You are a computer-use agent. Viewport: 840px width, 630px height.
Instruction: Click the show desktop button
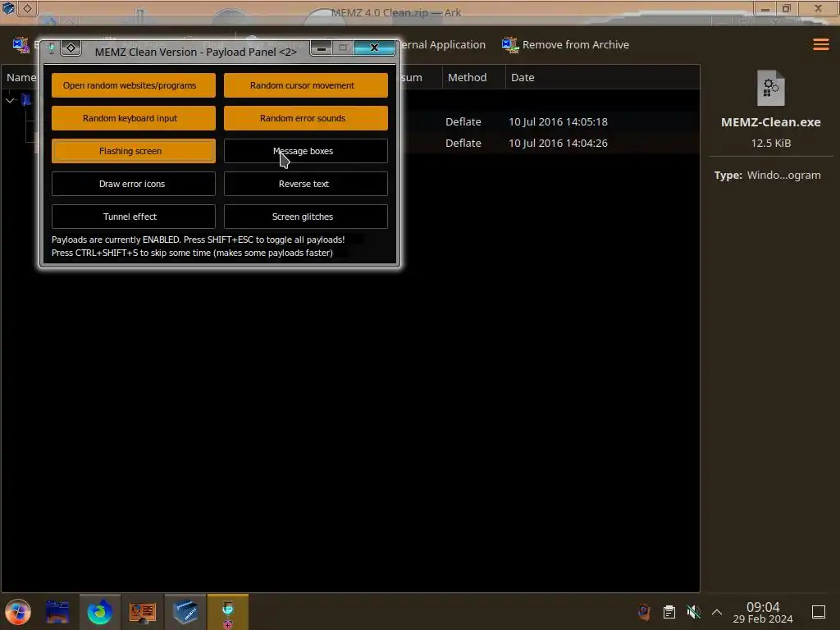click(x=819, y=612)
